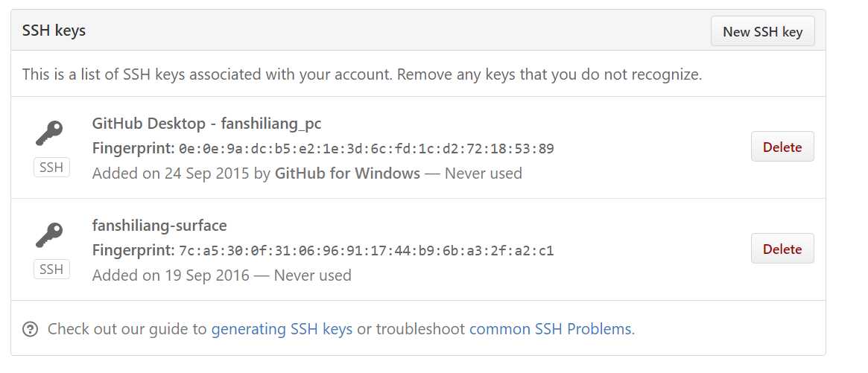868x373 pixels.
Task: Click the 7c:a5:30 fingerprint text
Action: [x=367, y=251]
